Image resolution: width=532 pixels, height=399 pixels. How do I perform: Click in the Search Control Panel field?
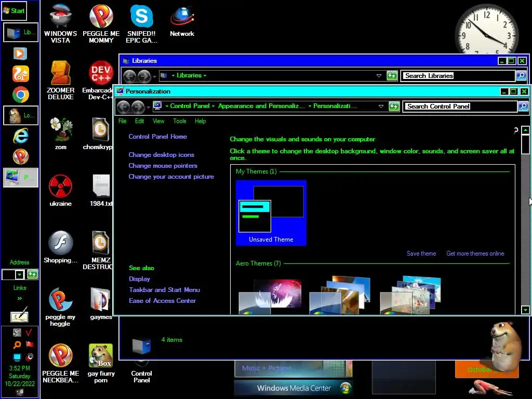[x=460, y=106]
